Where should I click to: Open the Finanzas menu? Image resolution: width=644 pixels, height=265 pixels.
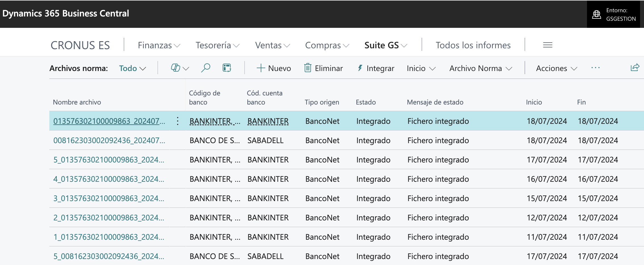[159, 45]
